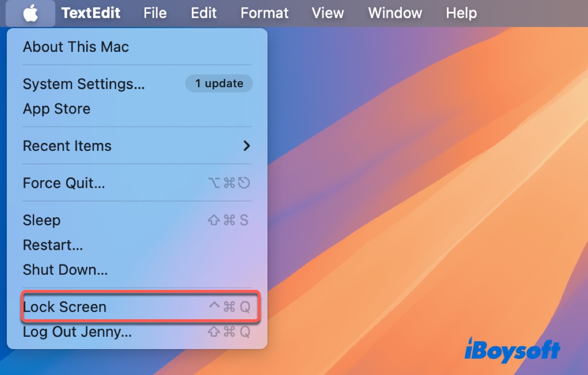Expand the Recent Items submenu

[x=137, y=146]
